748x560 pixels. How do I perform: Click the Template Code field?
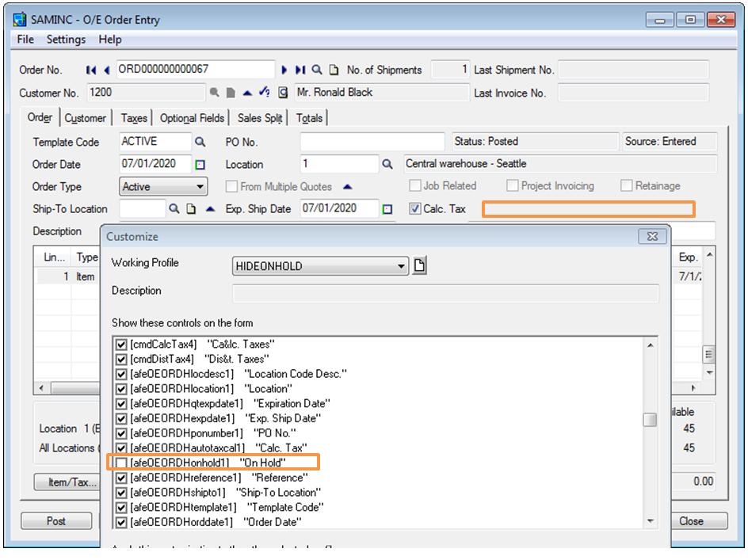[155, 142]
